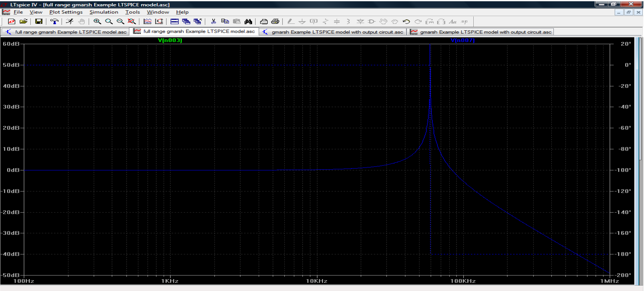Viewport: 644px width, 291px height.
Task: Save with the floppy disk icon
Action: (39, 22)
